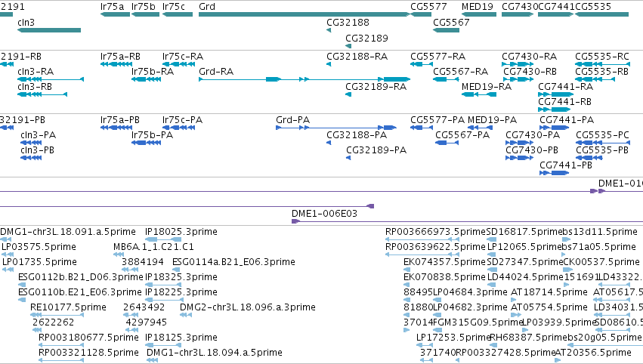Open the CG7430-RA transcript label

point(530,57)
